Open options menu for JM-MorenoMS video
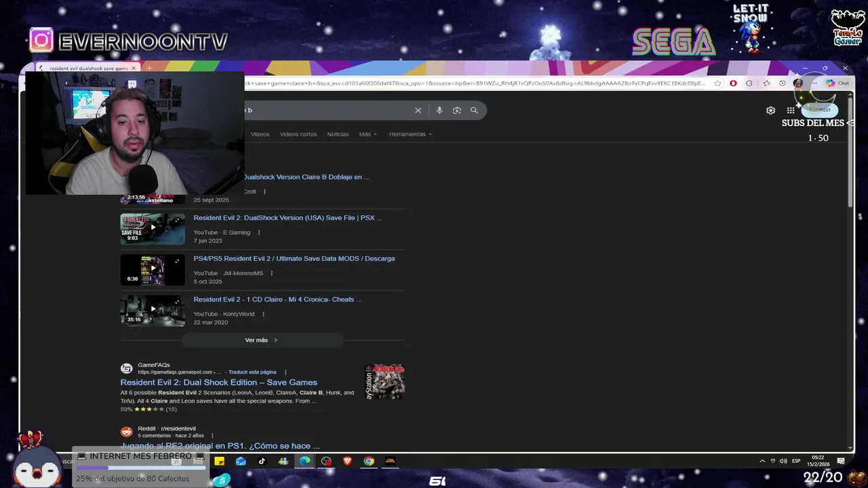The image size is (868, 488). click(x=271, y=273)
